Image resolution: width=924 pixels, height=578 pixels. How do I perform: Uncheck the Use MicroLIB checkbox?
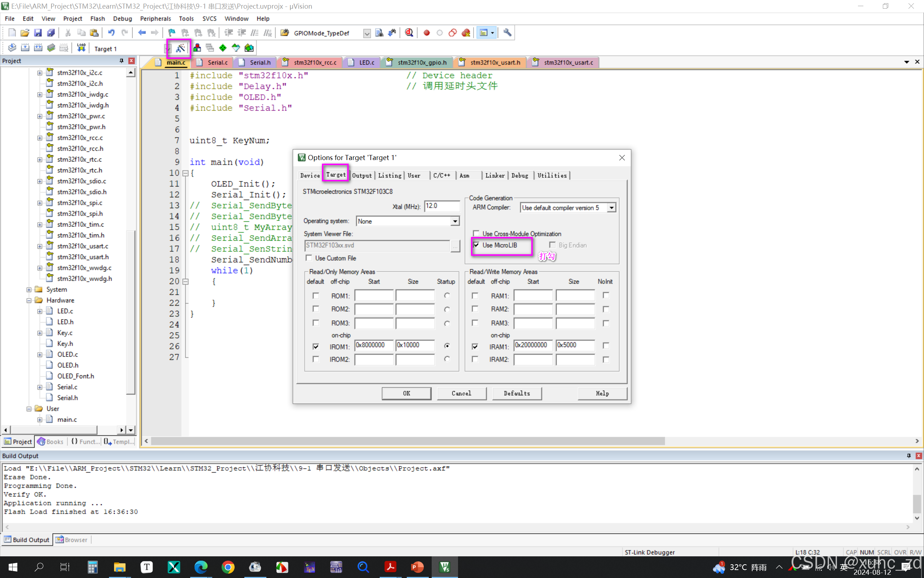(x=476, y=245)
